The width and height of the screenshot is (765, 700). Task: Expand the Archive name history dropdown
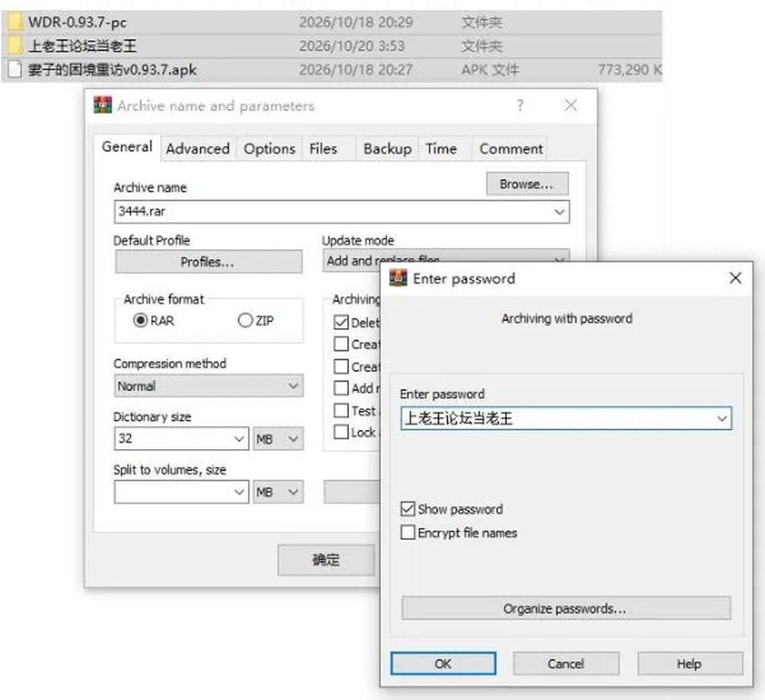pos(559,212)
